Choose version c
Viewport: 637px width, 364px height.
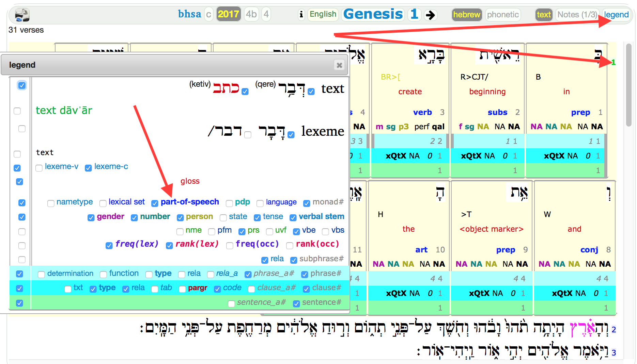pos(208,15)
